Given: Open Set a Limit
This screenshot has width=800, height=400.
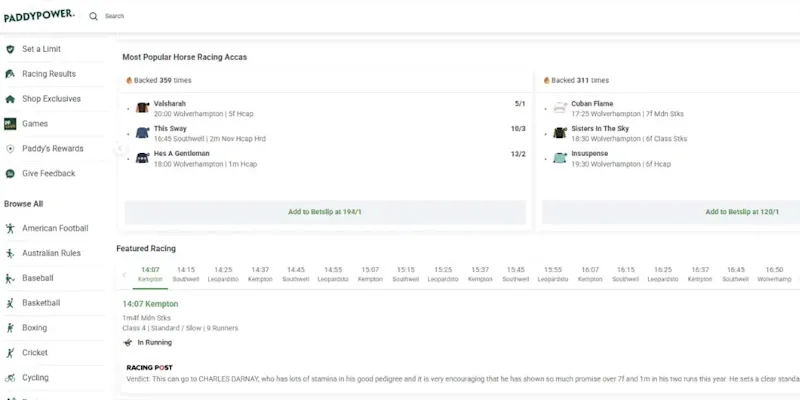Looking at the screenshot, I should tap(41, 49).
